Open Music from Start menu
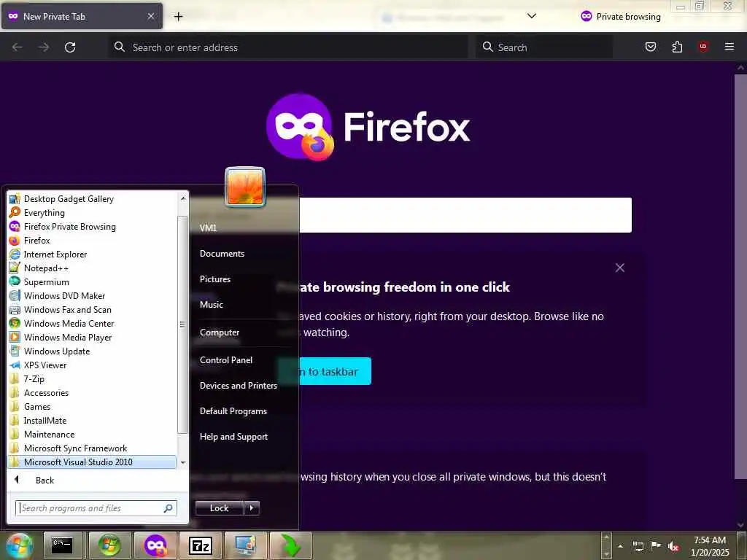 212,305
